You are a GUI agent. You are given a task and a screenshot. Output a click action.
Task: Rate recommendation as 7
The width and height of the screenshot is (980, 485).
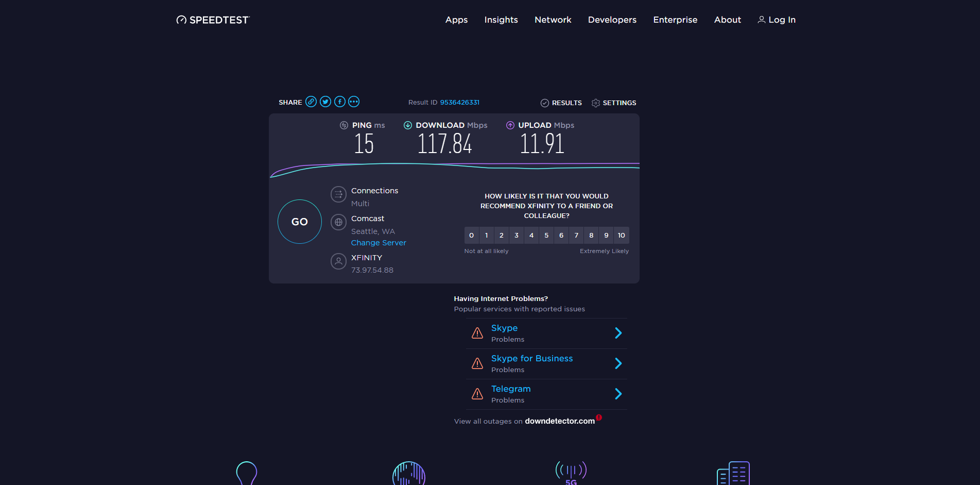pyautogui.click(x=576, y=235)
